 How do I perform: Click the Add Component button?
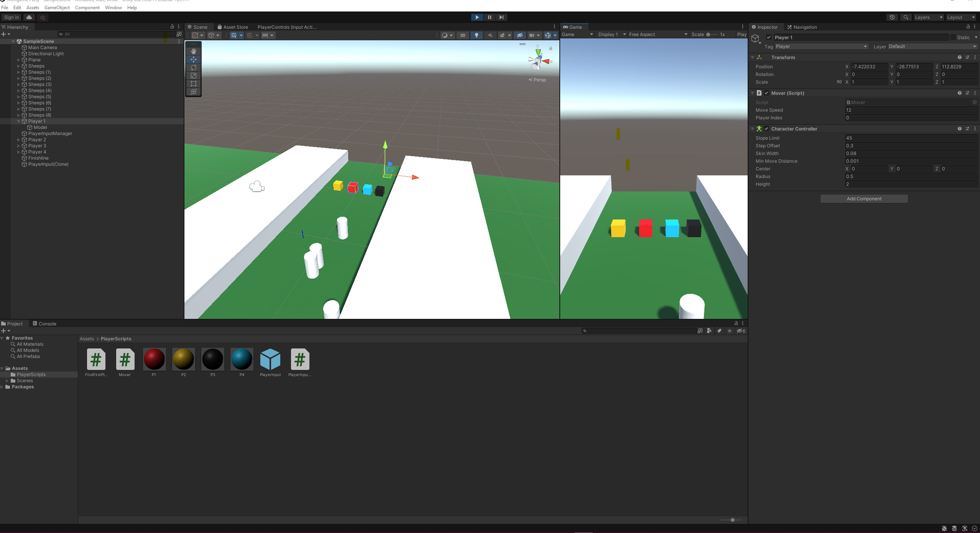click(863, 199)
